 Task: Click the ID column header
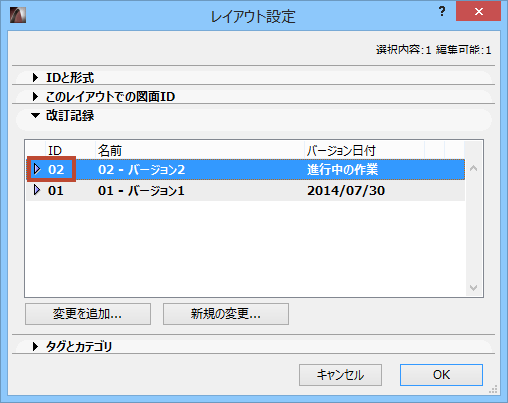(71, 150)
